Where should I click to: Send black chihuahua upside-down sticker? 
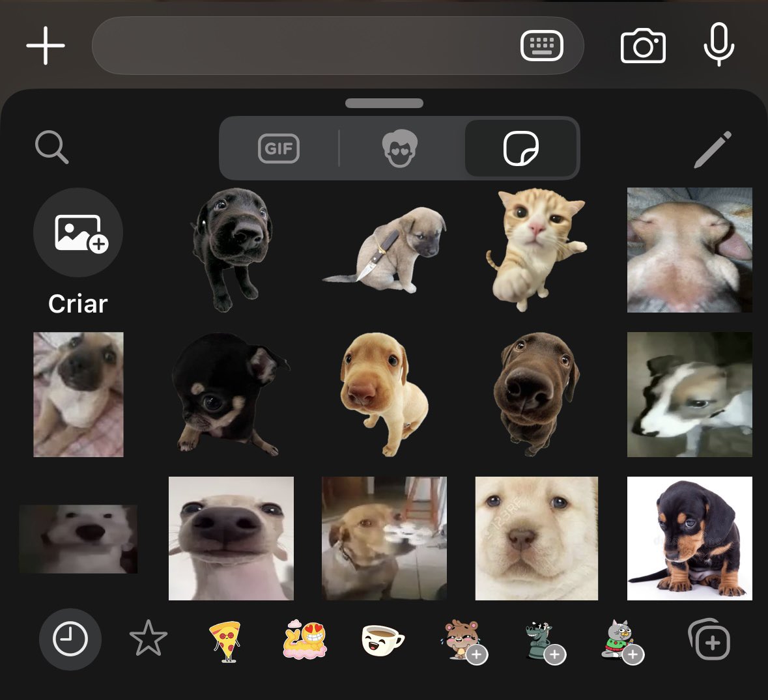click(231, 395)
